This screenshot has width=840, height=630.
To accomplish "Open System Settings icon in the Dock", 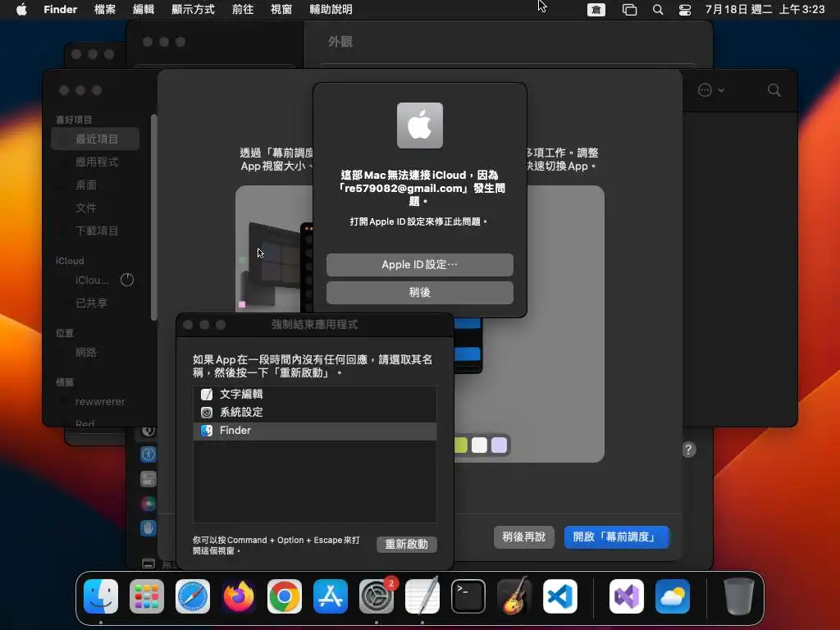I will point(377,596).
